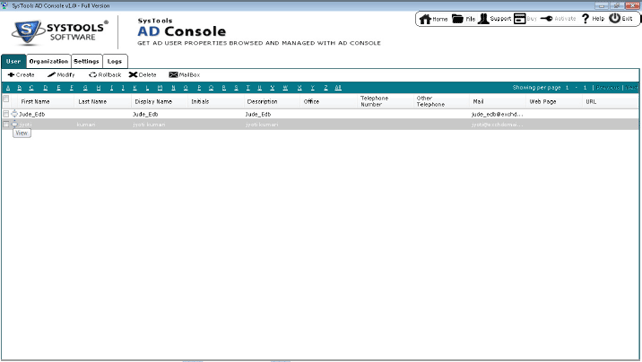642x362 pixels.
Task: Click the Initials column header
Action: (200, 102)
